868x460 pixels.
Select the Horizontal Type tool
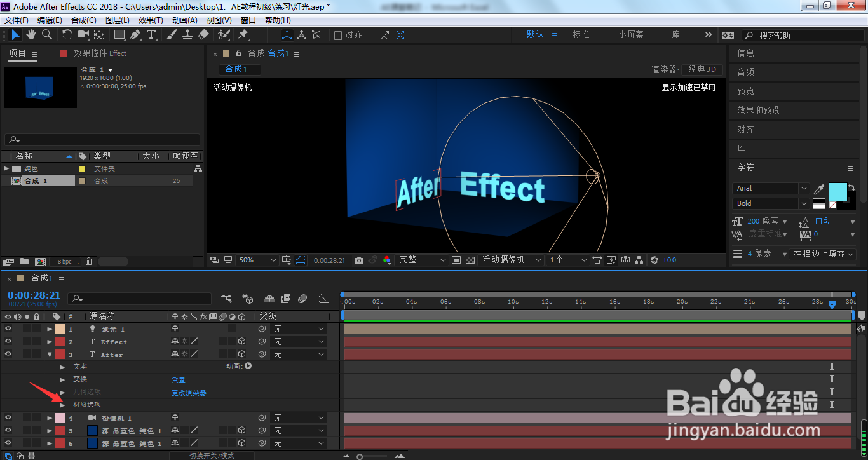coord(151,35)
